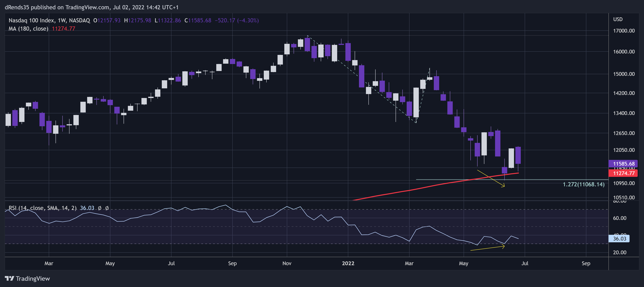Viewport: 644px width, 287px height.
Task: Click the 20.00 RSI axis label
Action: pyautogui.click(x=620, y=252)
